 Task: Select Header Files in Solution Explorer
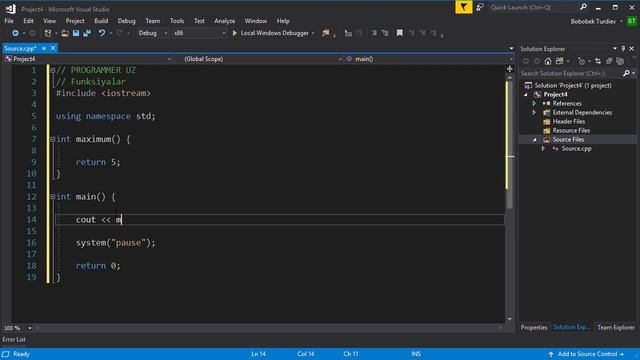(569, 122)
